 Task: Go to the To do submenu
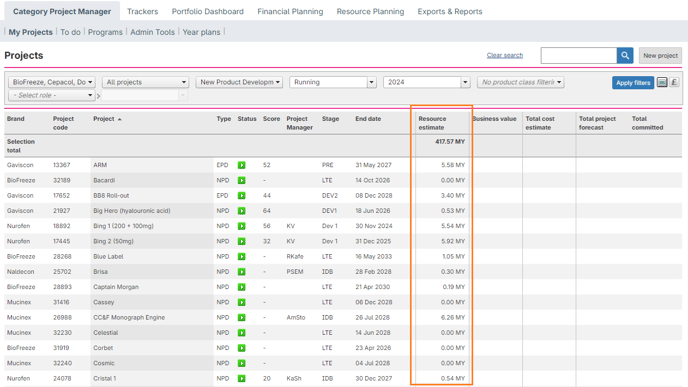[70, 32]
